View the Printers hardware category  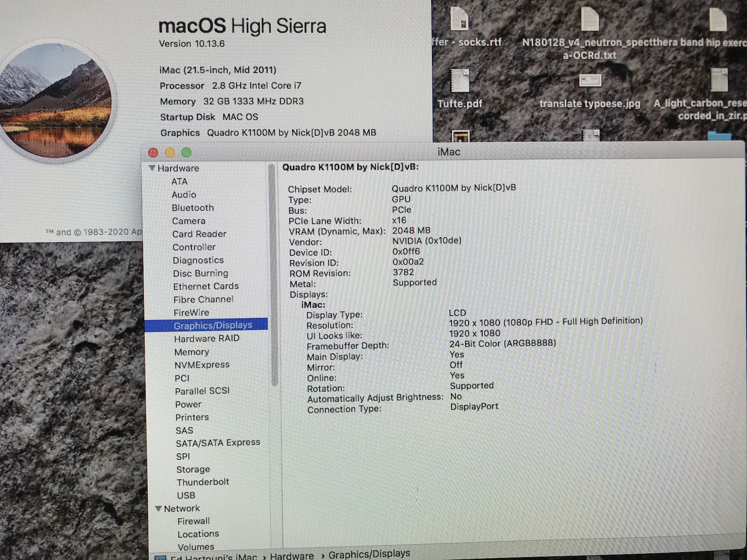[x=192, y=417]
